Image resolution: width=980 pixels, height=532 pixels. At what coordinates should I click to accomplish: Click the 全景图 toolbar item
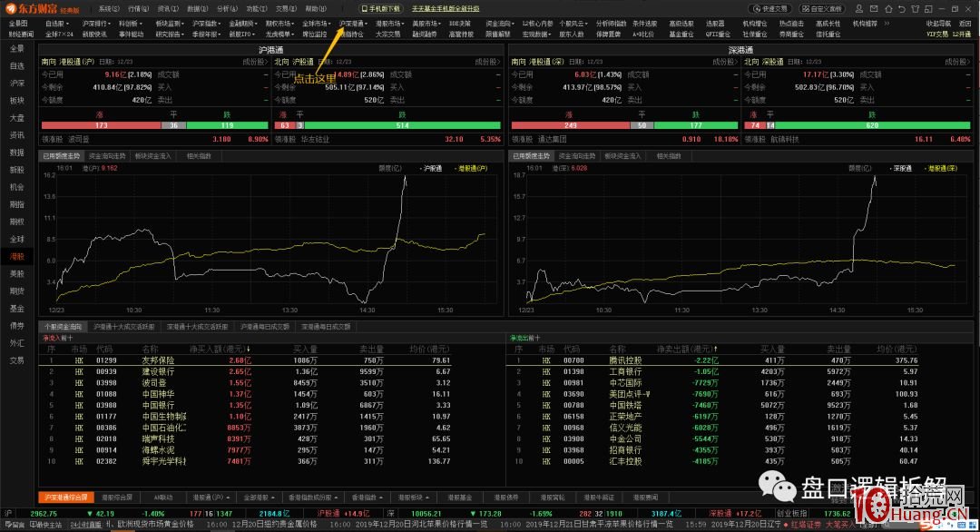click(18, 24)
